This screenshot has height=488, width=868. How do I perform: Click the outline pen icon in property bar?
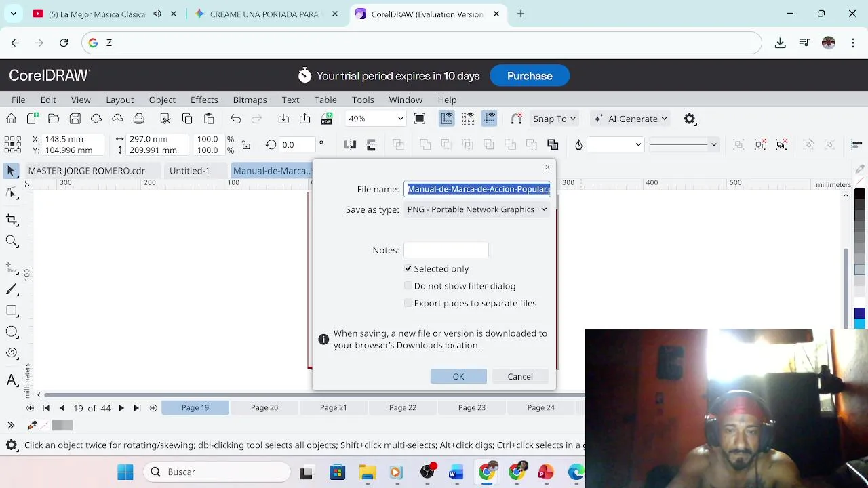(x=578, y=144)
